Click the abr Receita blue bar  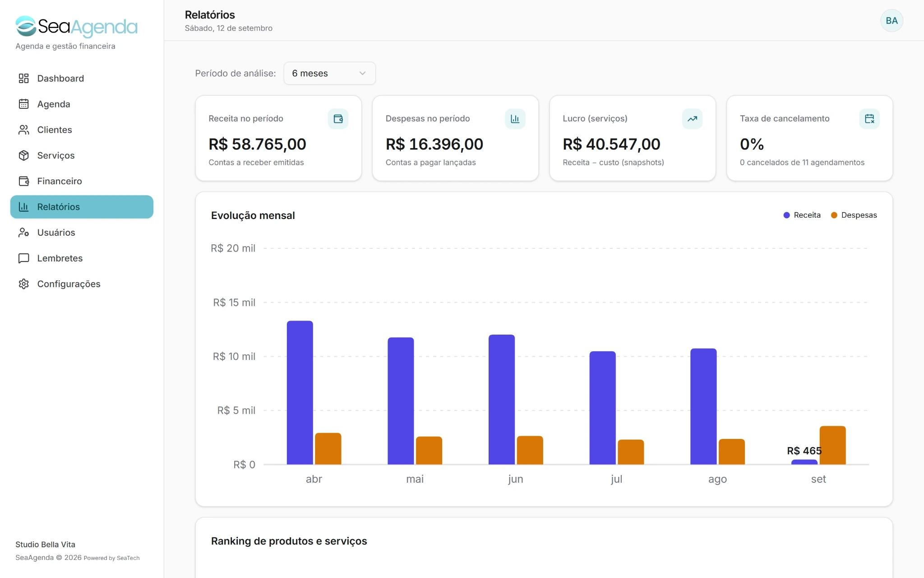tap(300, 392)
